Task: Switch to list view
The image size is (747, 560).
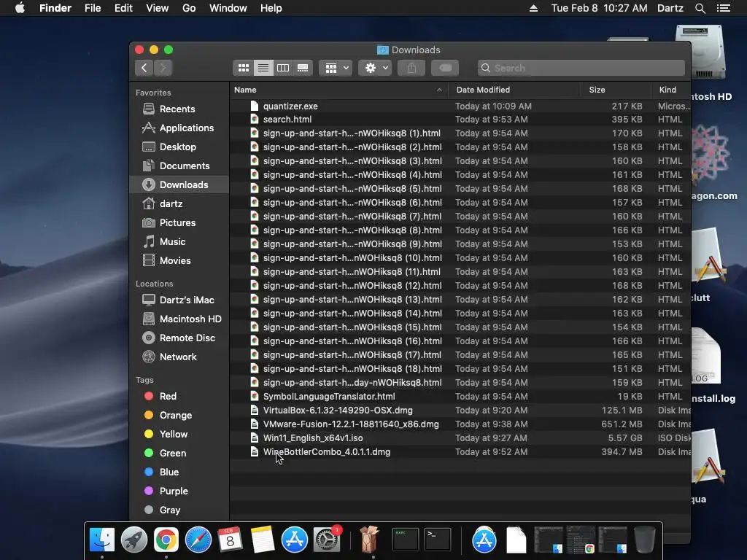Action: coord(263,68)
